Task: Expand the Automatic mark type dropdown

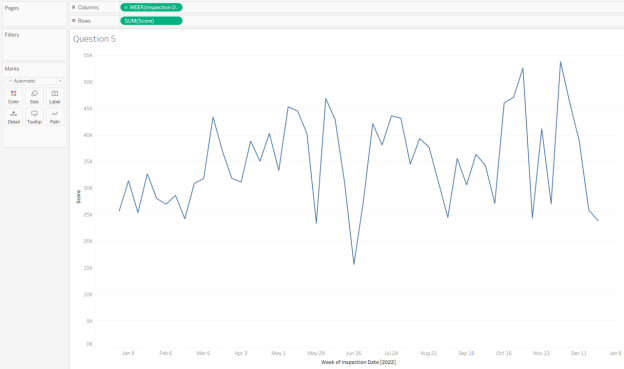Action: click(x=34, y=81)
